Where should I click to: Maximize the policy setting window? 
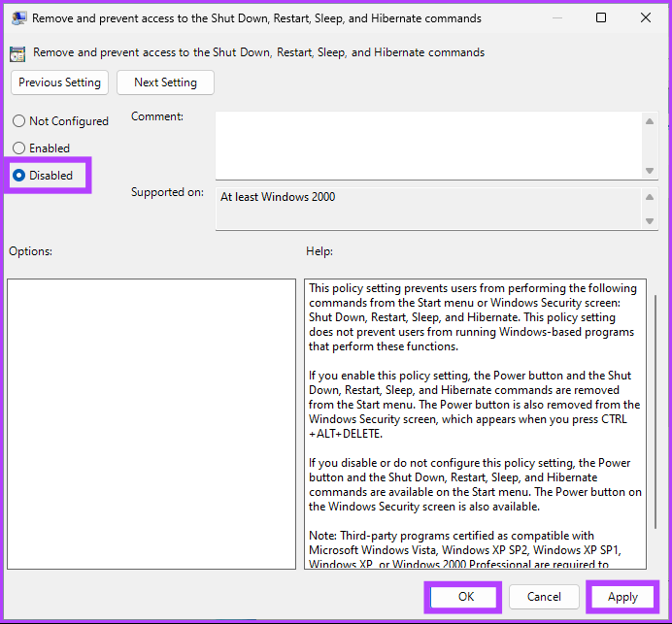tap(601, 17)
